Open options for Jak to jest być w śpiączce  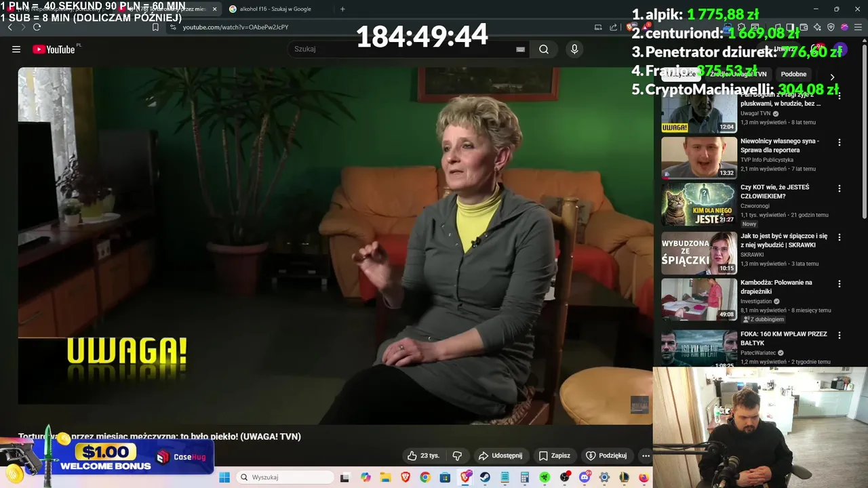coord(840,237)
